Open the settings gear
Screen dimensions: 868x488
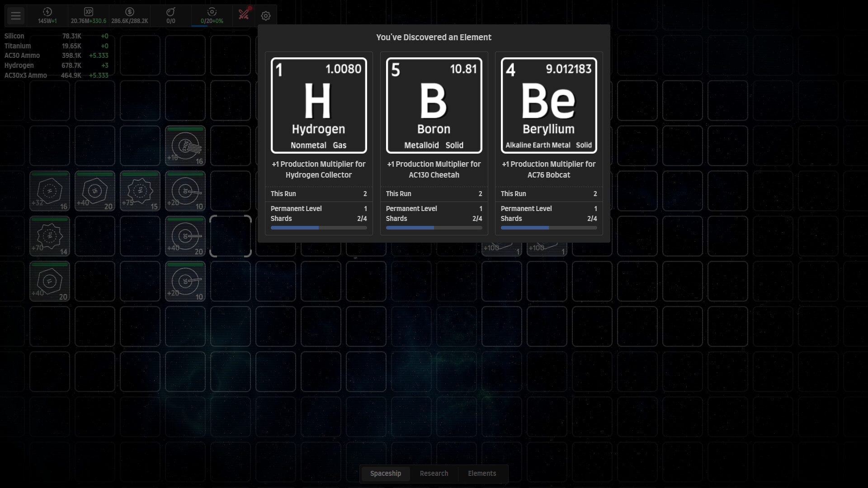click(x=266, y=16)
